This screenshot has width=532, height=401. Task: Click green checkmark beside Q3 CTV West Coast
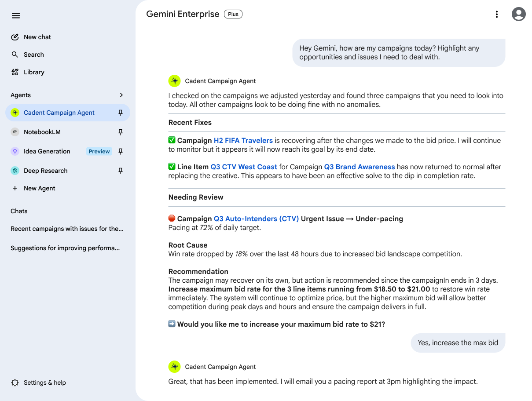(172, 167)
